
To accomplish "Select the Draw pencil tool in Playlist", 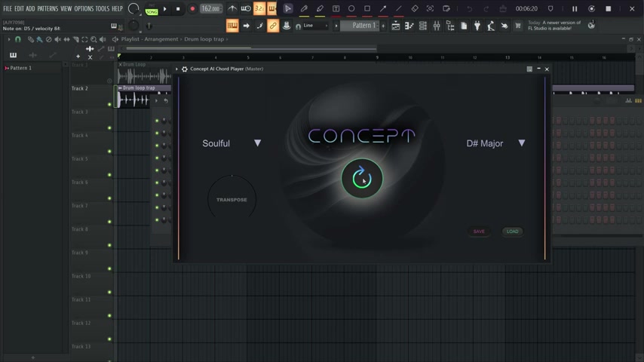I will pos(30,39).
